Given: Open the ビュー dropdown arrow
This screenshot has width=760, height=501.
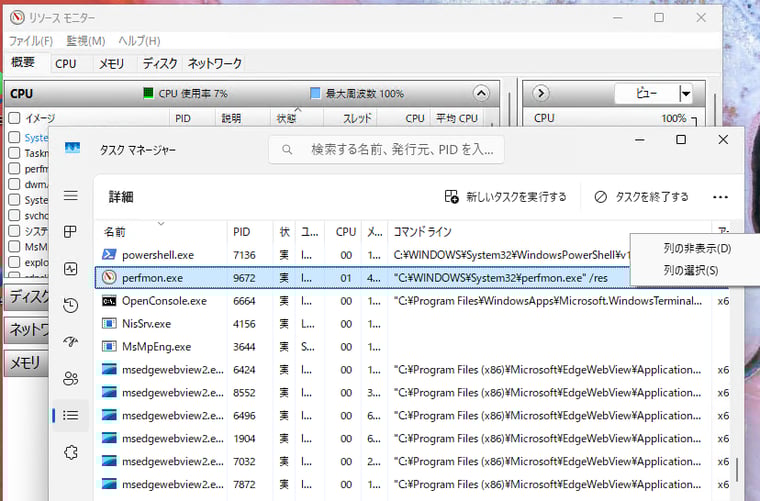Looking at the screenshot, I should (x=685, y=94).
